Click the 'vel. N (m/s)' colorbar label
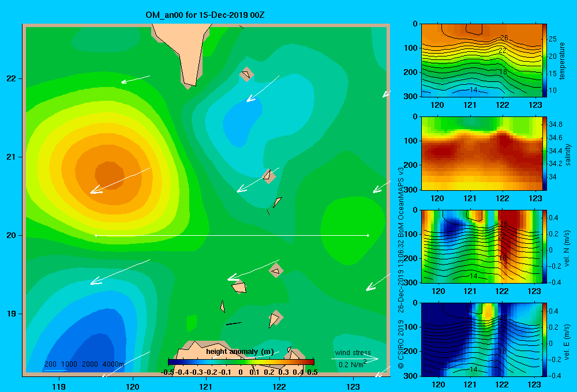Image resolution: width=577 pixels, height=392 pixels. click(x=567, y=248)
